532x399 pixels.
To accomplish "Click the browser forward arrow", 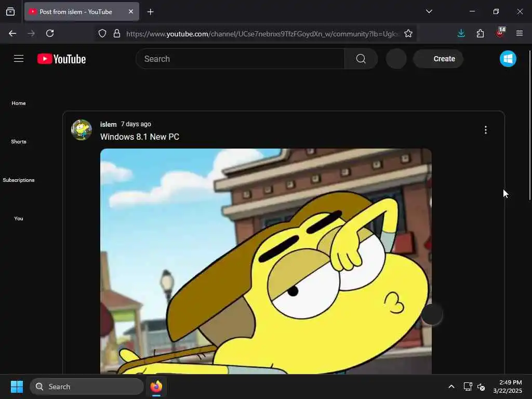I will (x=31, y=33).
